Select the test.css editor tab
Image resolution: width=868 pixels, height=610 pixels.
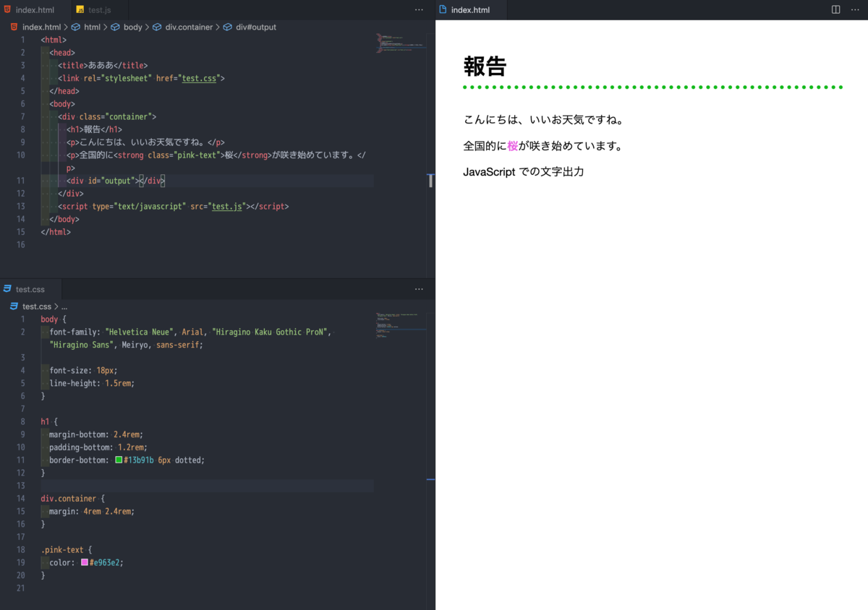(30, 289)
